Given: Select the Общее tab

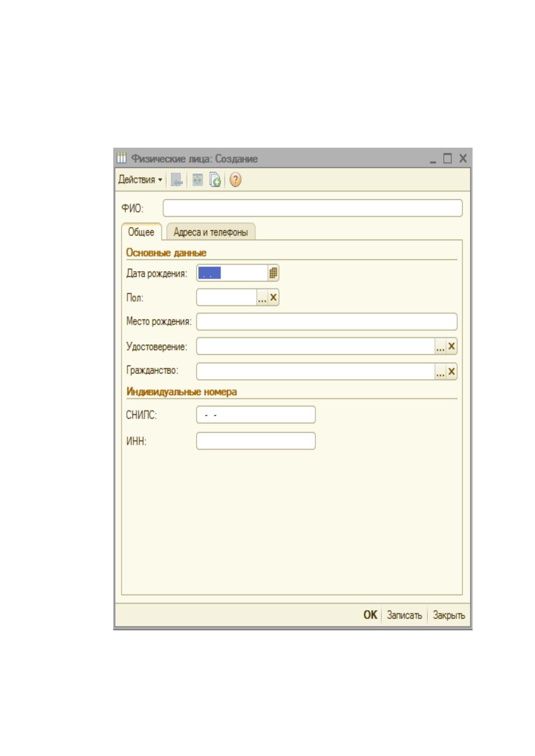Looking at the screenshot, I should tap(141, 232).
